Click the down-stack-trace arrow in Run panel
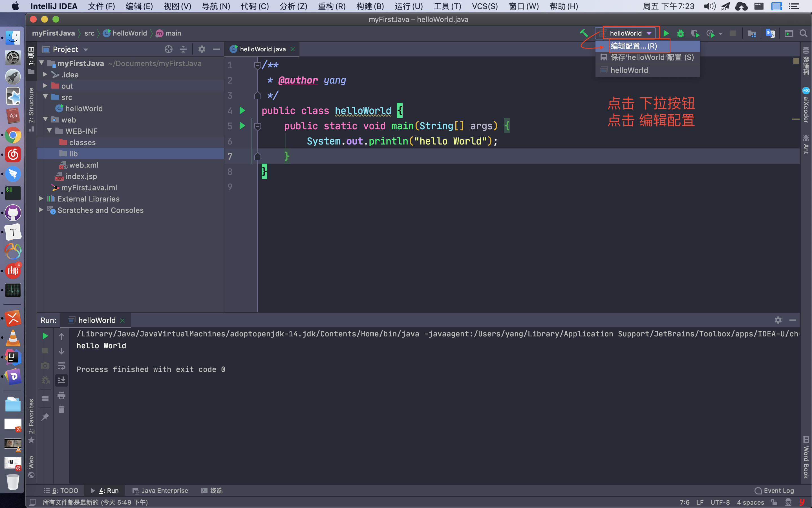 [61, 351]
